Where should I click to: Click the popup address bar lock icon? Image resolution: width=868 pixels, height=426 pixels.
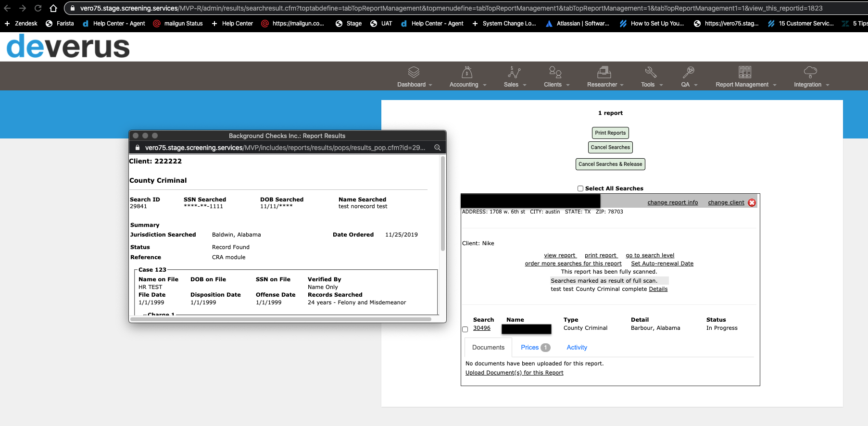click(x=138, y=148)
